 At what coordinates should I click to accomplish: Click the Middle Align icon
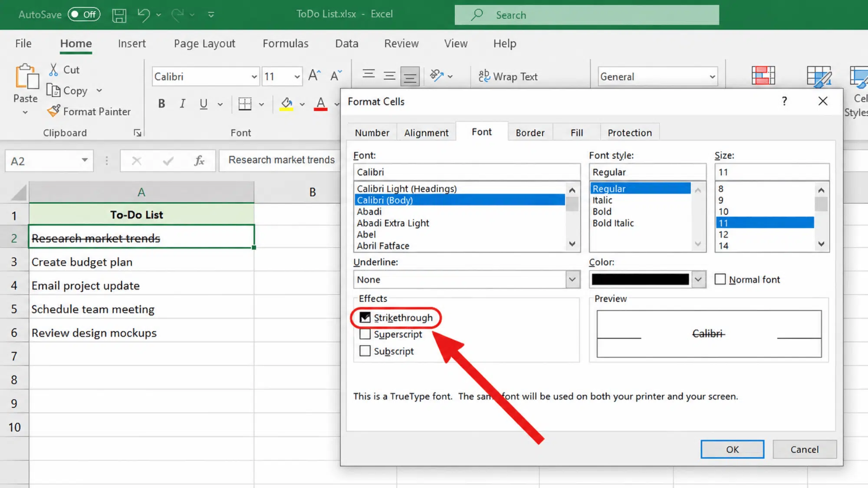click(x=389, y=76)
